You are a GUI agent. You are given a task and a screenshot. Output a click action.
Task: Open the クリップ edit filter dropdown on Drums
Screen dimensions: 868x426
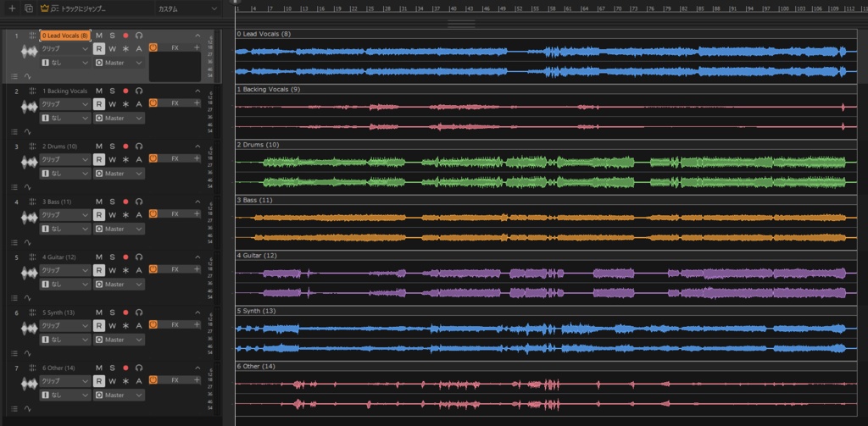coord(64,159)
